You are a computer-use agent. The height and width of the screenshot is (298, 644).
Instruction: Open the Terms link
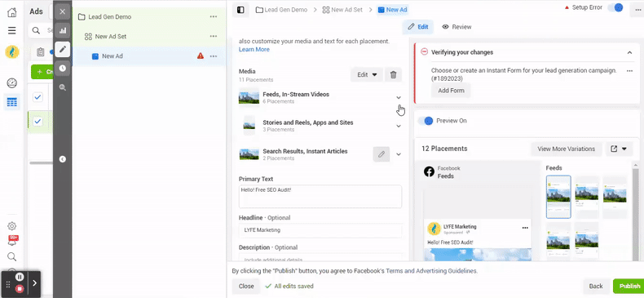[394, 271]
